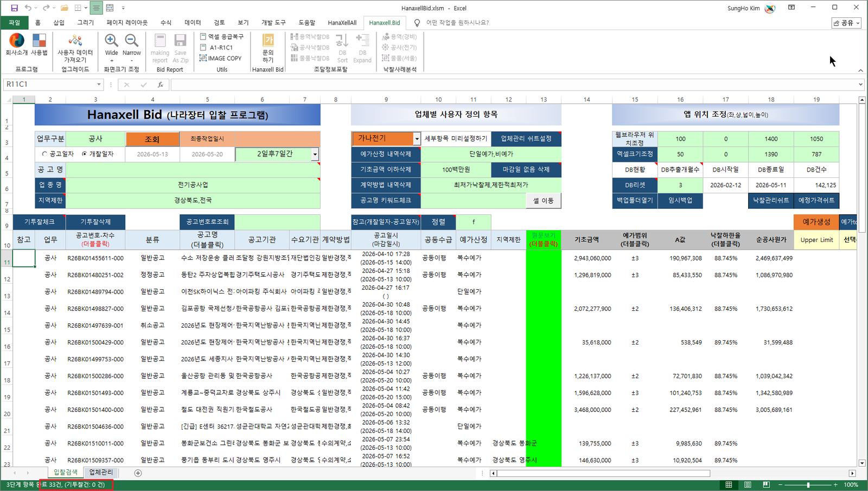Screen dimensions: 868x491
Task: Click the 사용자 데이터 가져오기 import icon
Action: 75,48
